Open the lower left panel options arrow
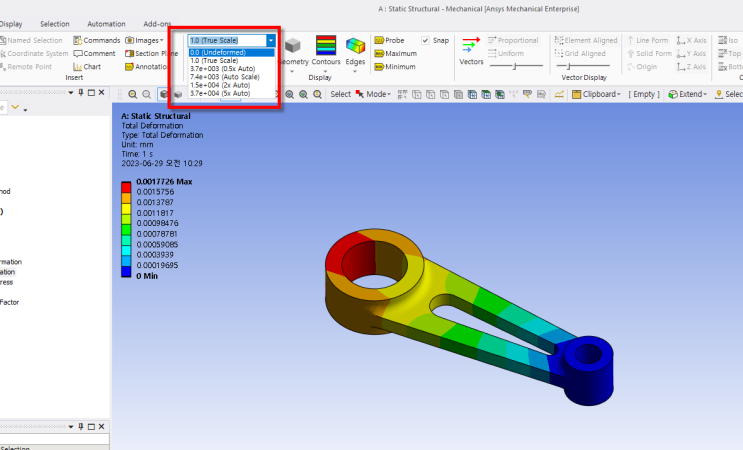 pos(71,426)
